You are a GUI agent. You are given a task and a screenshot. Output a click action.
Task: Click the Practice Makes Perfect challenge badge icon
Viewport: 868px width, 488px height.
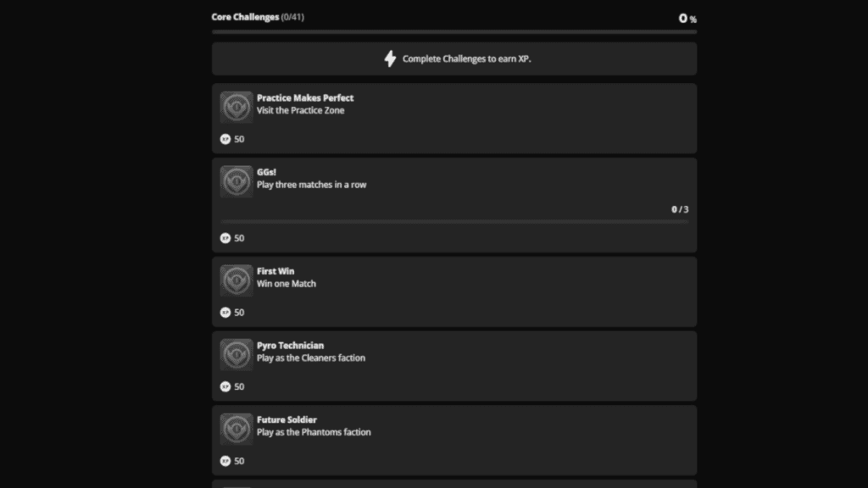coord(236,108)
